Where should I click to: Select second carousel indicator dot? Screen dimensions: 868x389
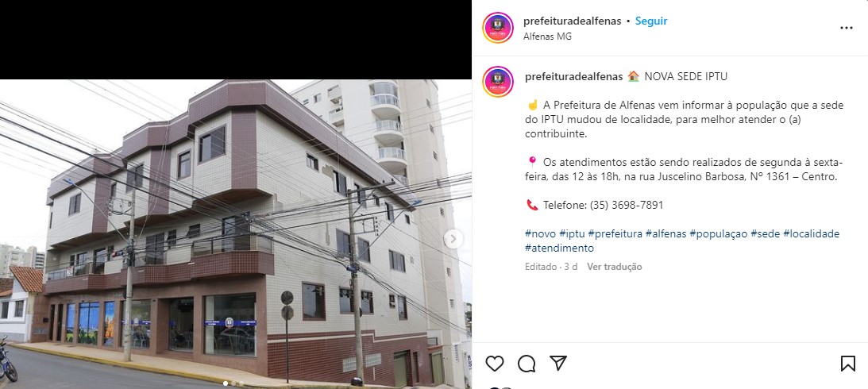tap(233, 383)
